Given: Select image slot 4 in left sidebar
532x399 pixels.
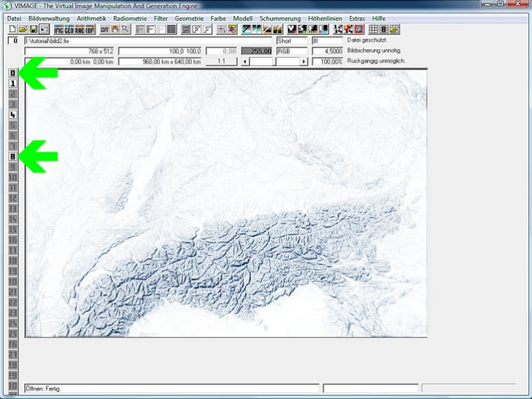Looking at the screenshot, I should [x=12, y=114].
